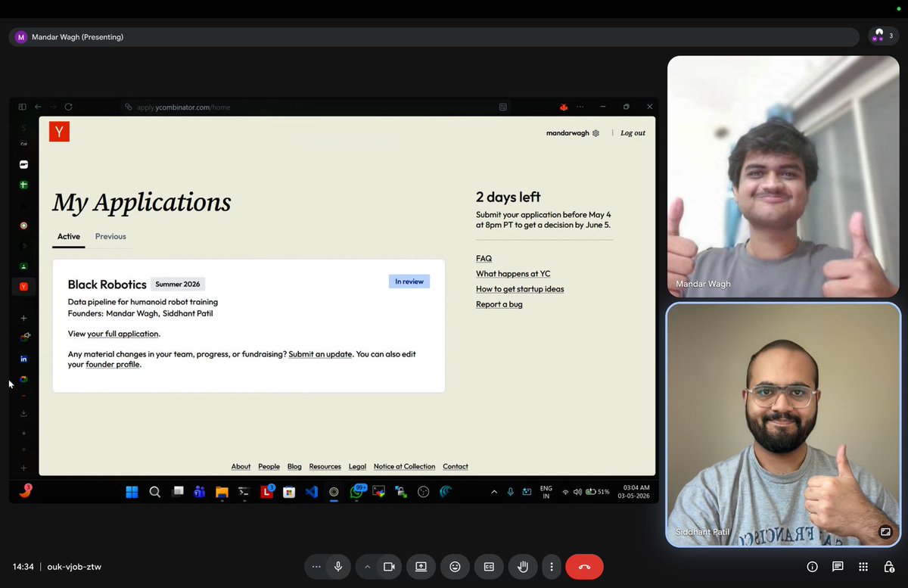Expand the system tray hidden icons chevron
The height and width of the screenshot is (588, 908).
coord(494,492)
